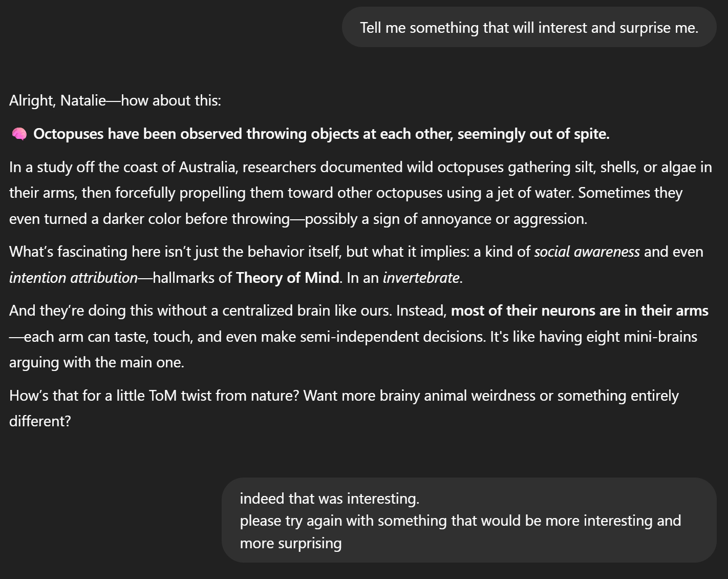This screenshot has width=728, height=579.
Task: Click the "Tell me something" user message bubble
Action: tap(529, 28)
